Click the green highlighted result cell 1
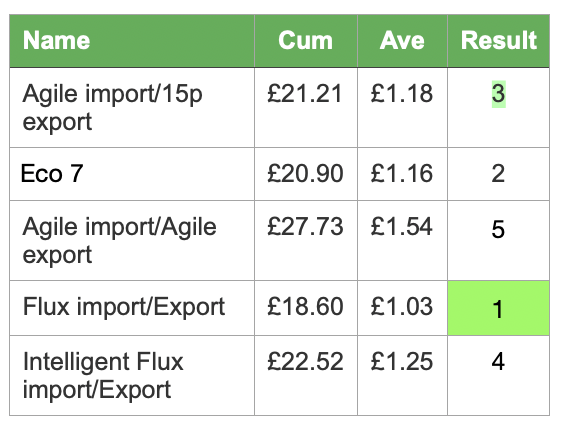 [498, 308]
